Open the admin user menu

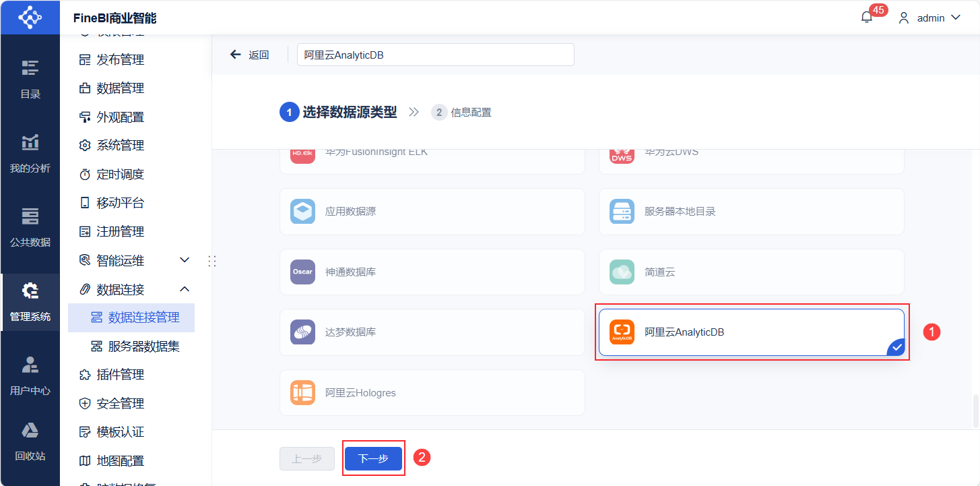point(929,18)
